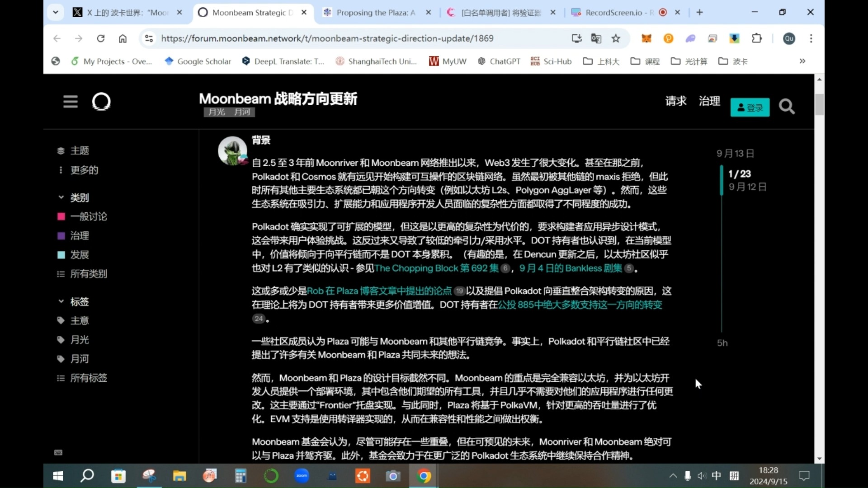The height and width of the screenshot is (488, 868).
Task: Open the forum hamburger sidebar menu
Action: point(70,101)
